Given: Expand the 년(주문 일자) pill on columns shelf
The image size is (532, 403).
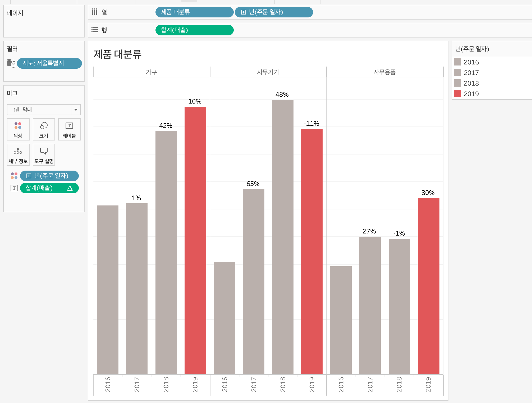Looking at the screenshot, I should [x=244, y=12].
